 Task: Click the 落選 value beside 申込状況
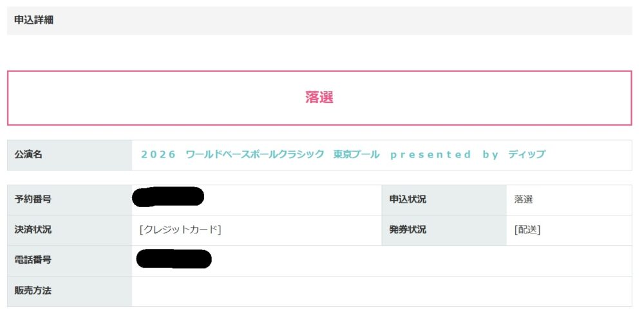click(x=524, y=199)
